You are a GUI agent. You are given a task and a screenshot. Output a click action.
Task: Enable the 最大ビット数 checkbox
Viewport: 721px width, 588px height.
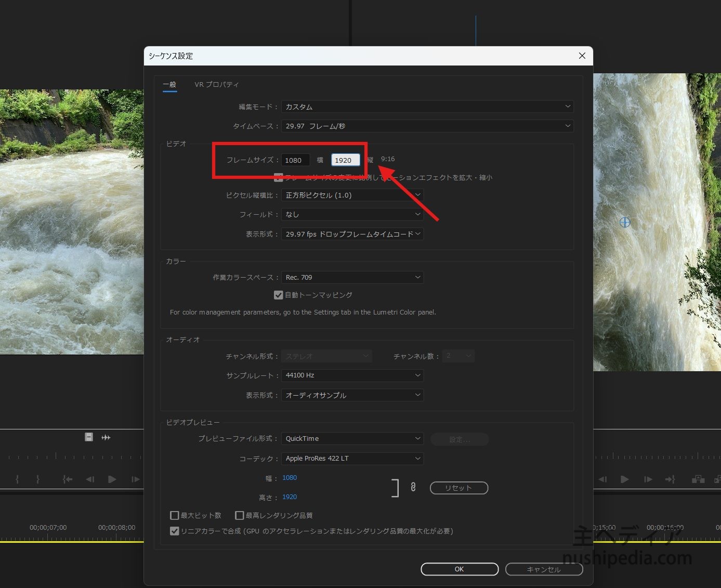pyautogui.click(x=175, y=515)
